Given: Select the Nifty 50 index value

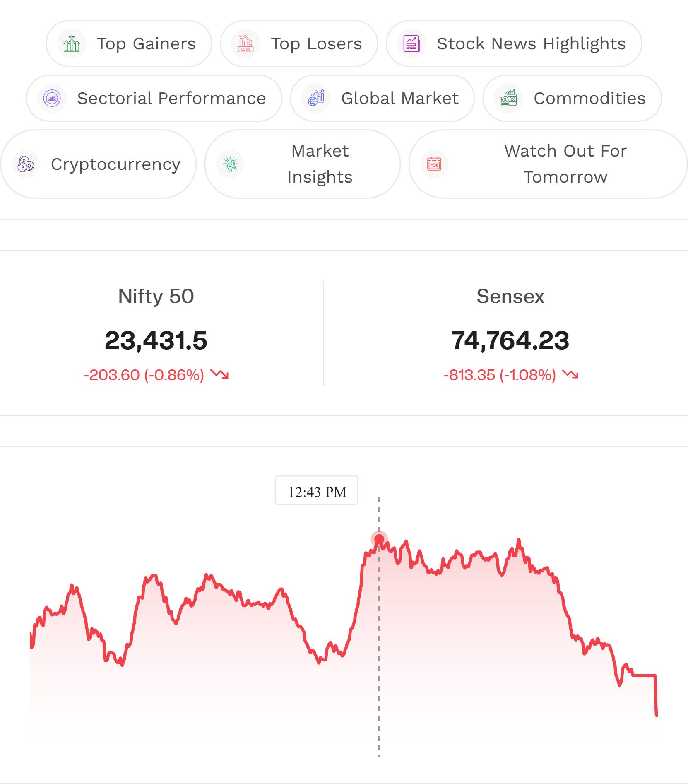Looking at the screenshot, I should [x=156, y=340].
